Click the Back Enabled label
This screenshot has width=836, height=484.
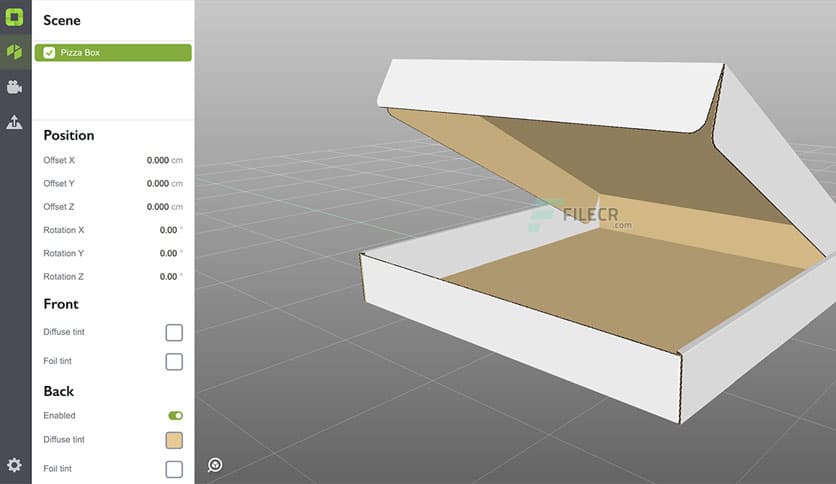(59, 415)
